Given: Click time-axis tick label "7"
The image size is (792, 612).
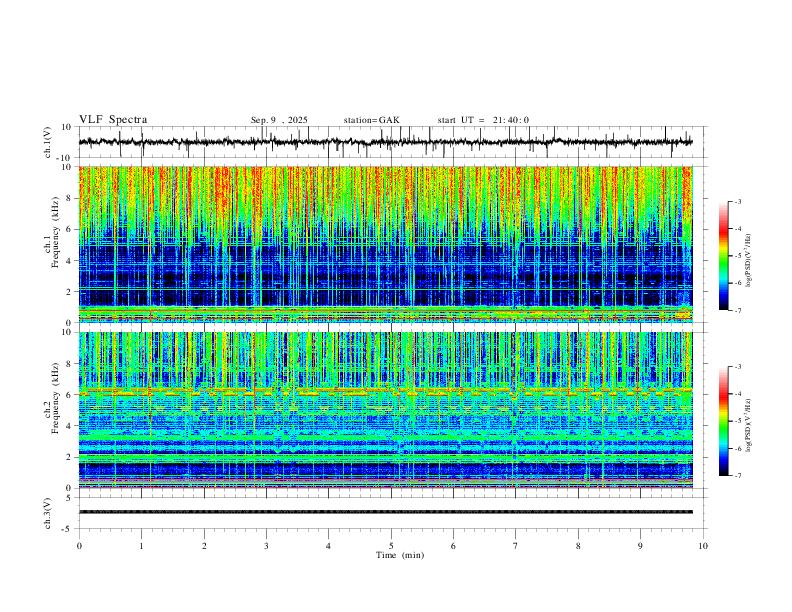Looking at the screenshot, I should tap(516, 546).
